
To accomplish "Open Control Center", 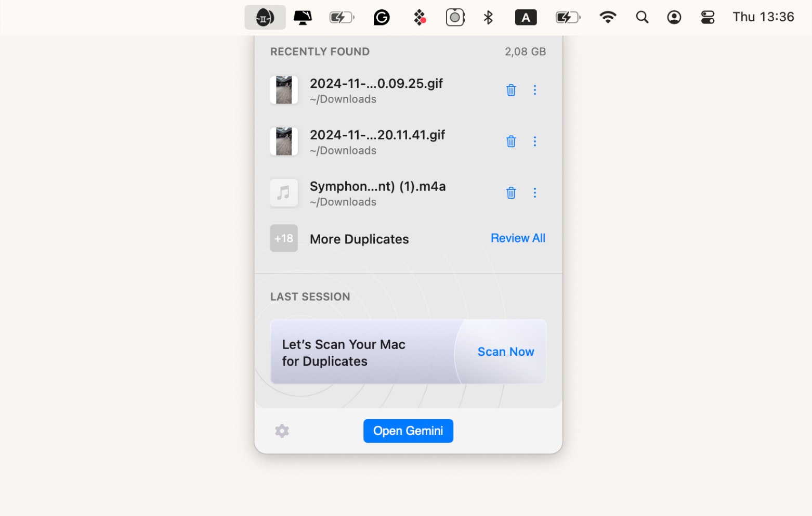I will (708, 18).
